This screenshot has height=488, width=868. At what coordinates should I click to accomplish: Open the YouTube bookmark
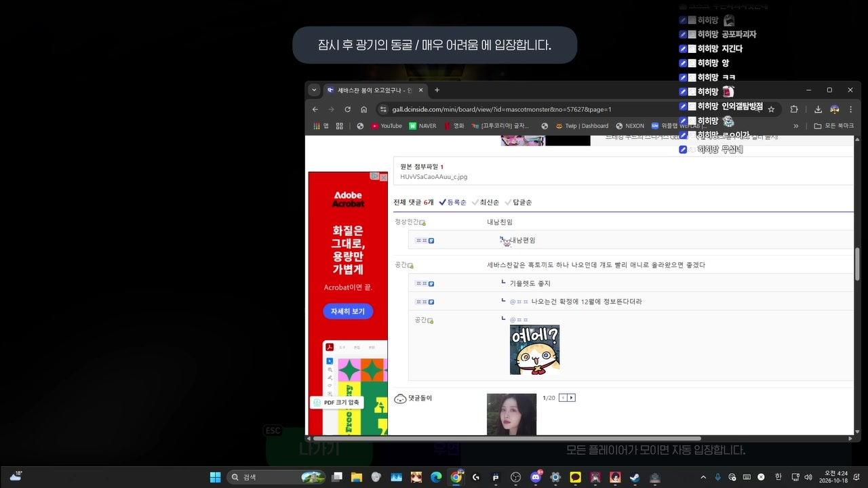pos(387,126)
